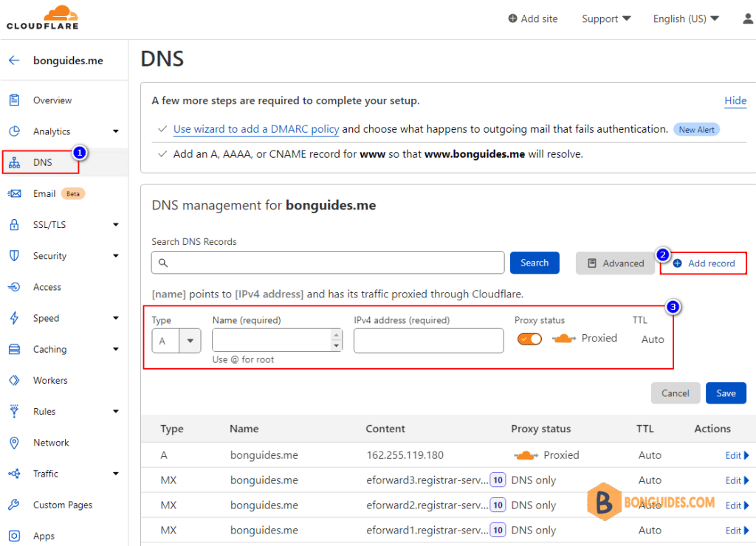Click the Security shield icon
The height and width of the screenshot is (546, 756).
pos(15,256)
